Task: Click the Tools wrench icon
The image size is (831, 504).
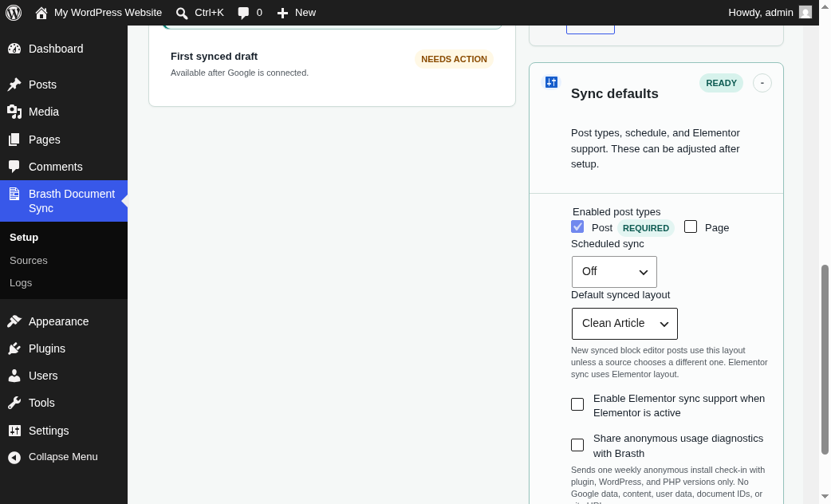Action: 14,403
